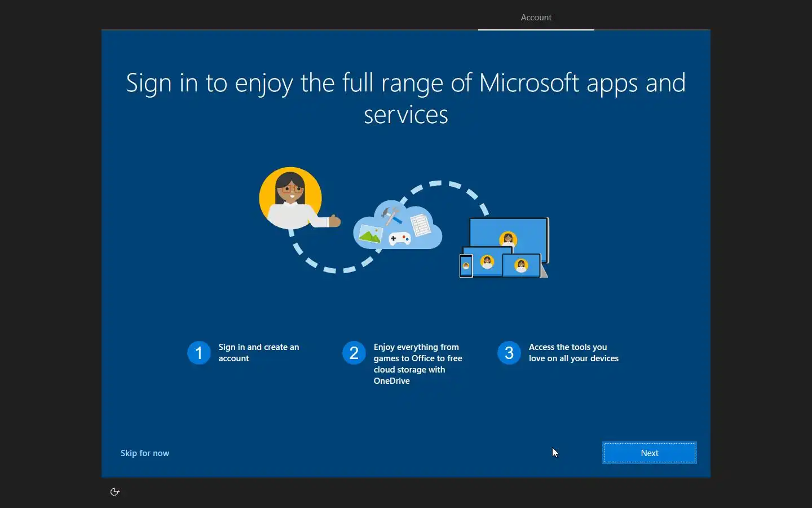Click the Next button
This screenshot has height=508, width=812.
click(x=649, y=453)
